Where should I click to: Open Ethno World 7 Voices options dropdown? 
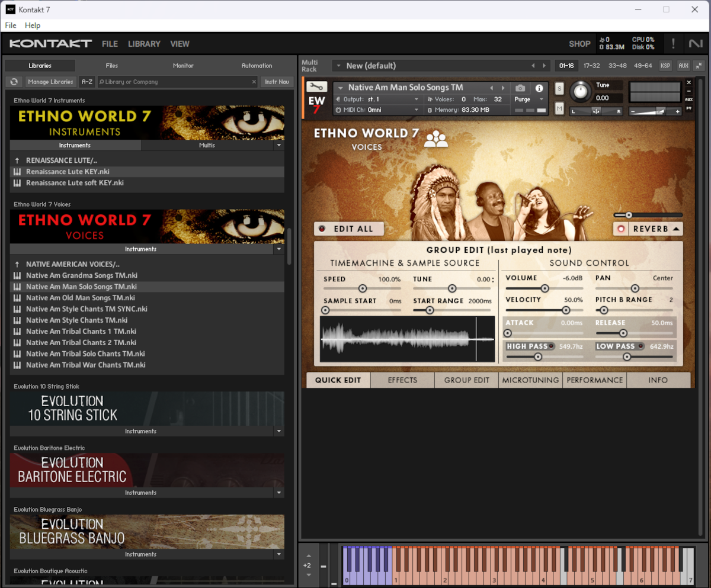[279, 249]
